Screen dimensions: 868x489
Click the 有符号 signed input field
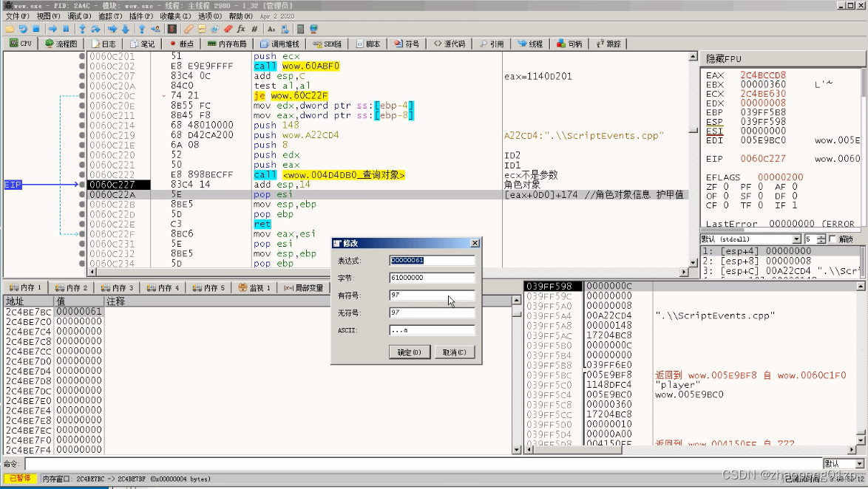(432, 295)
